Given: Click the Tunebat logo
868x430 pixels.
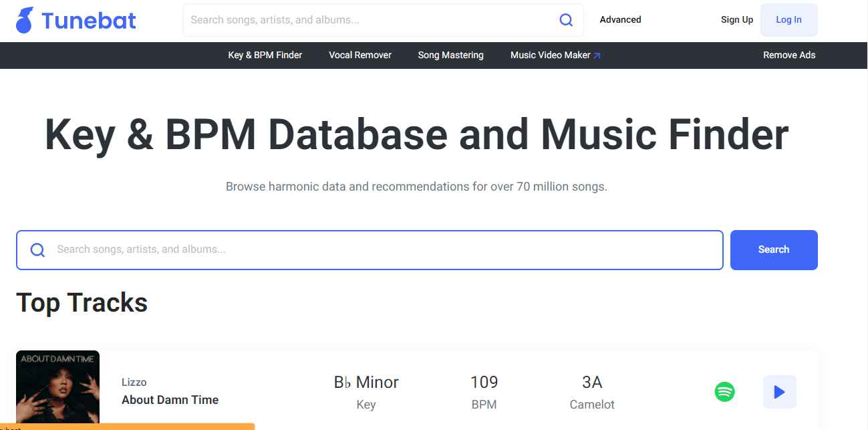Looking at the screenshot, I should tap(76, 21).
